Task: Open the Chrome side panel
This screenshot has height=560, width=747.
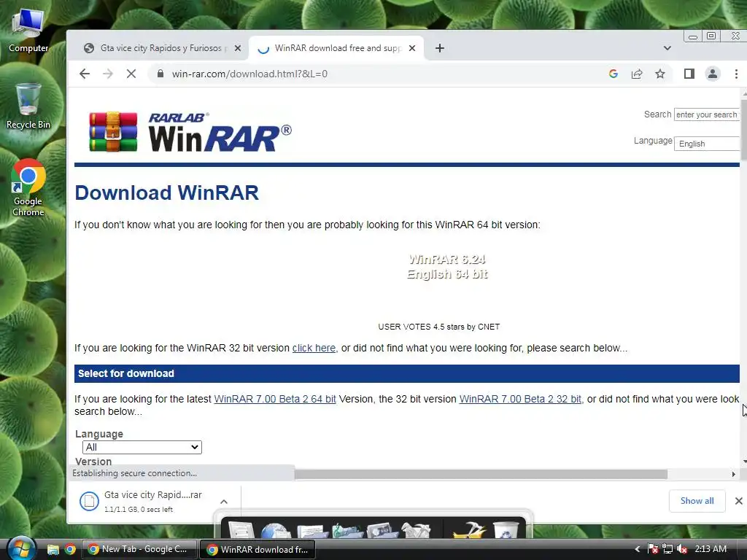Action: coord(689,74)
